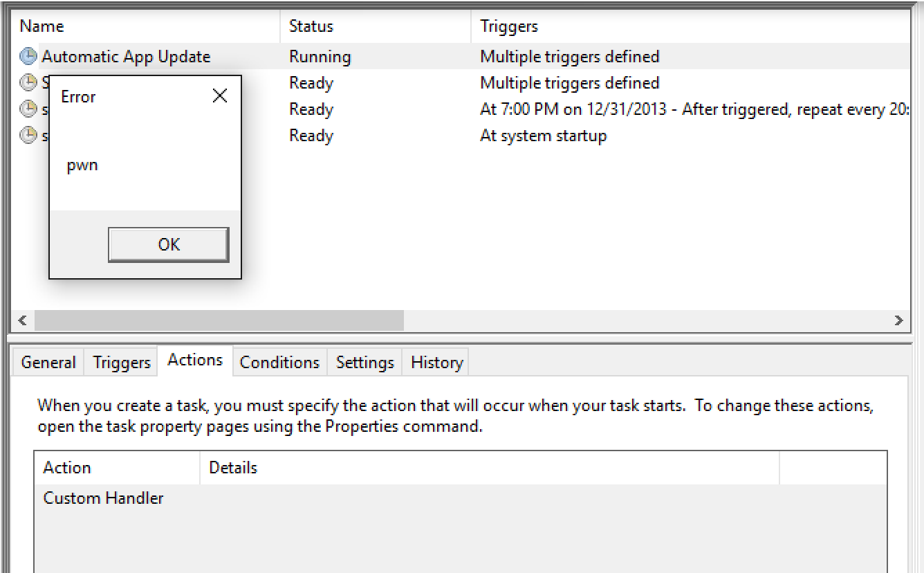Click the Status column header
Screen dimensions: 924x573
311,26
